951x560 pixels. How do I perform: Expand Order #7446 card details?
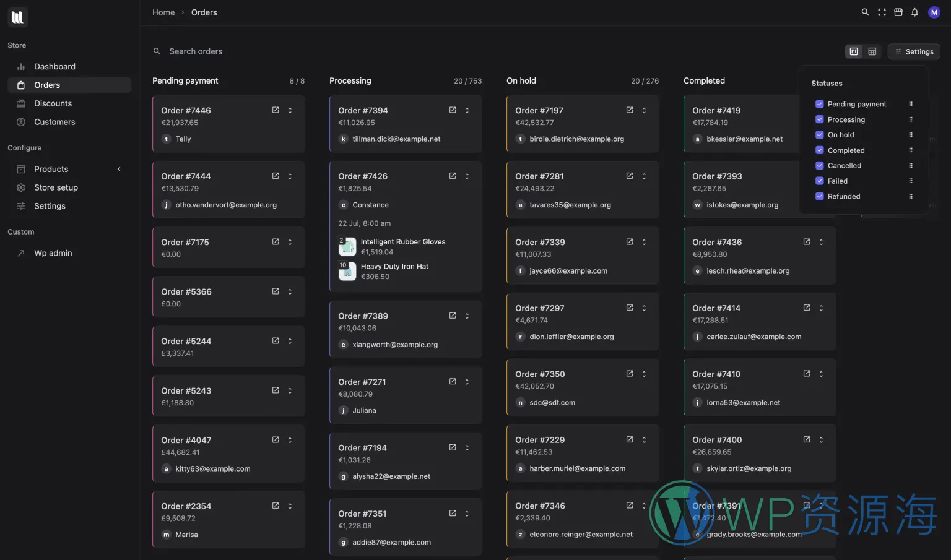click(x=290, y=110)
